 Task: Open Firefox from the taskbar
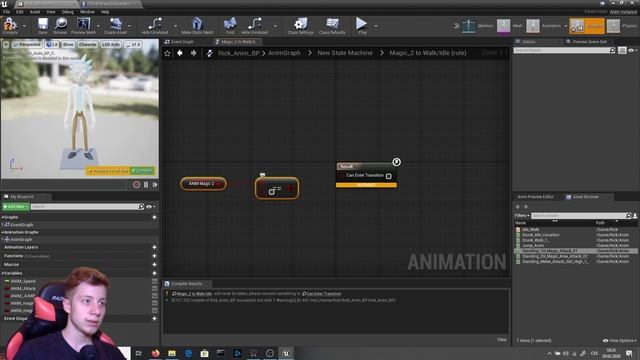coord(156,353)
